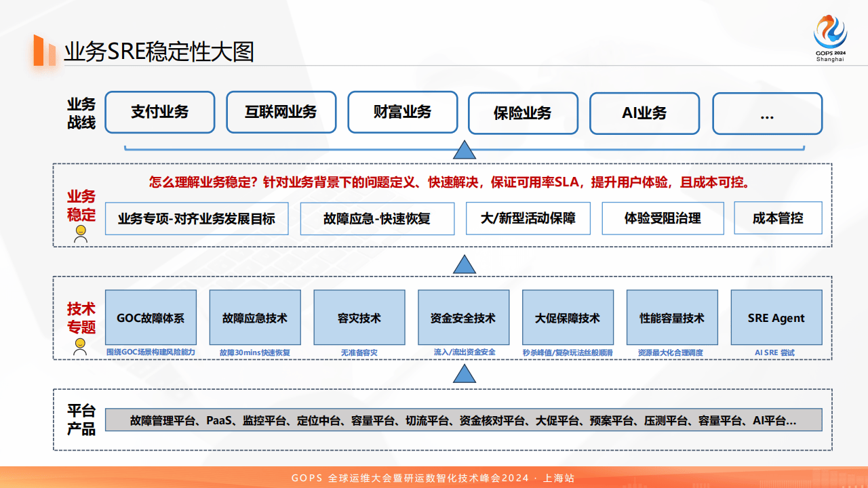Click the person icon under 业务稳定 label
Viewport: 868px width, 488px height.
pos(81,233)
